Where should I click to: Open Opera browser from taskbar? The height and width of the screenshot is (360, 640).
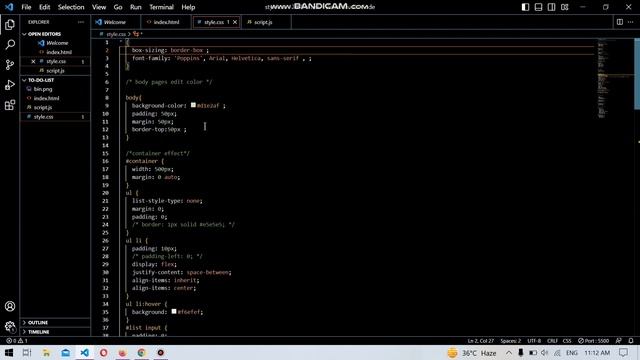103,353
